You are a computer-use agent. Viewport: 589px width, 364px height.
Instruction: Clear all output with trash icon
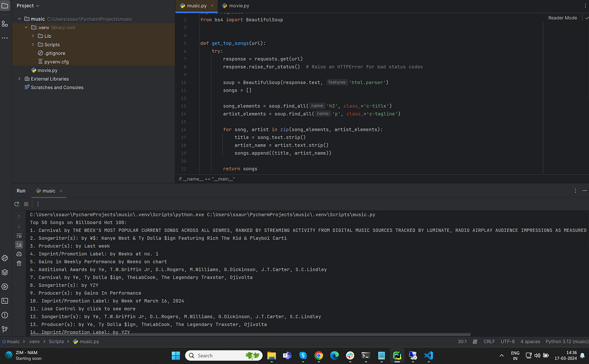coord(18,263)
